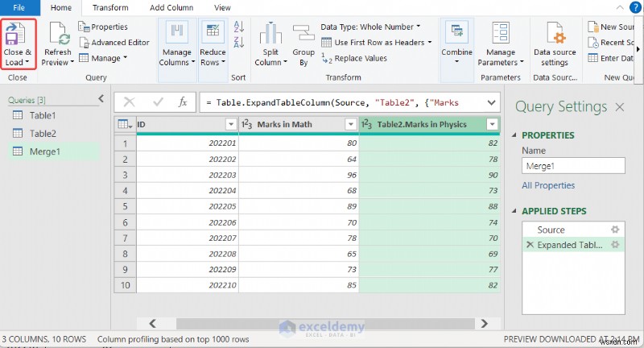Viewport: 644px width, 348px height.
Task: Open Use First Row as Headers arrow
Action: coord(430,43)
